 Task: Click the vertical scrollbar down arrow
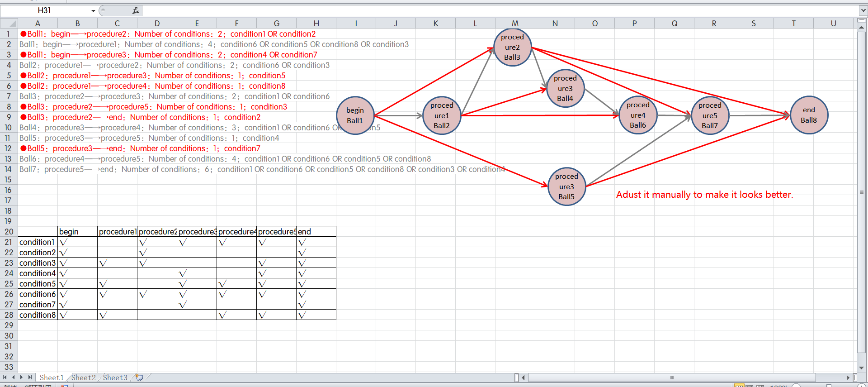(861, 368)
